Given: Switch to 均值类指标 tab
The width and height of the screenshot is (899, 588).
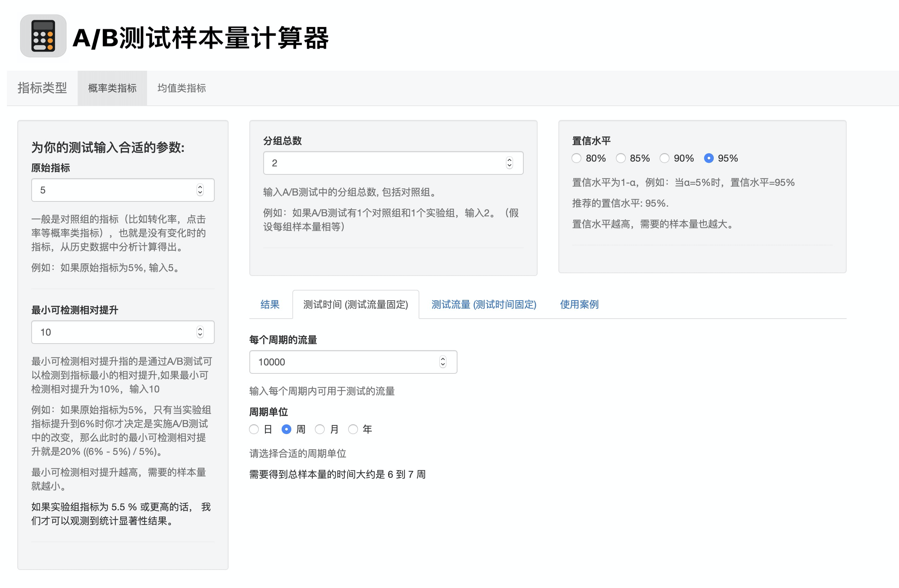Looking at the screenshot, I should click(181, 88).
